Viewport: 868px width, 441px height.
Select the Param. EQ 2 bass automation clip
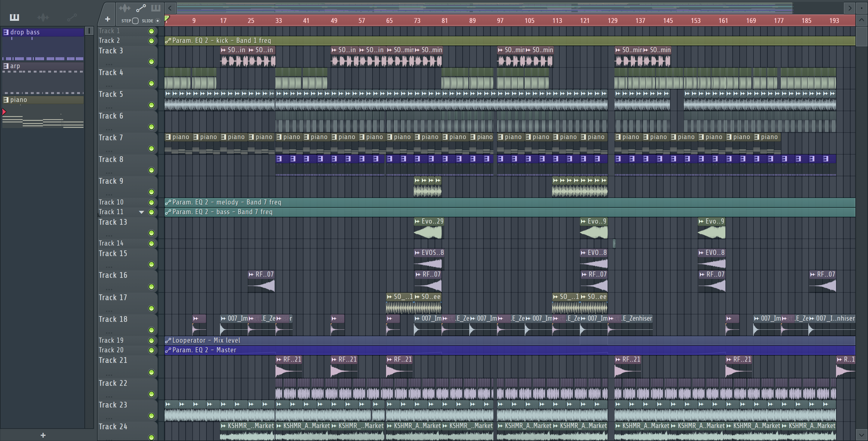click(x=510, y=212)
